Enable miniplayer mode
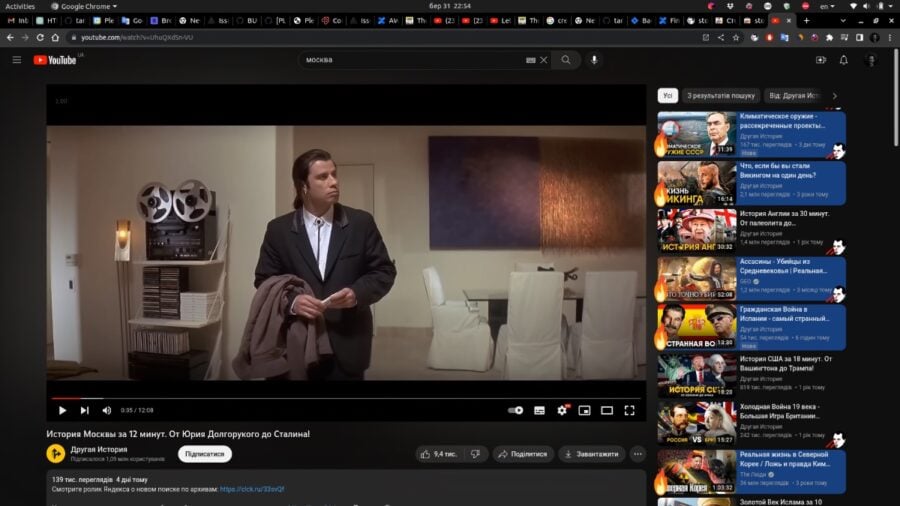 (584, 410)
